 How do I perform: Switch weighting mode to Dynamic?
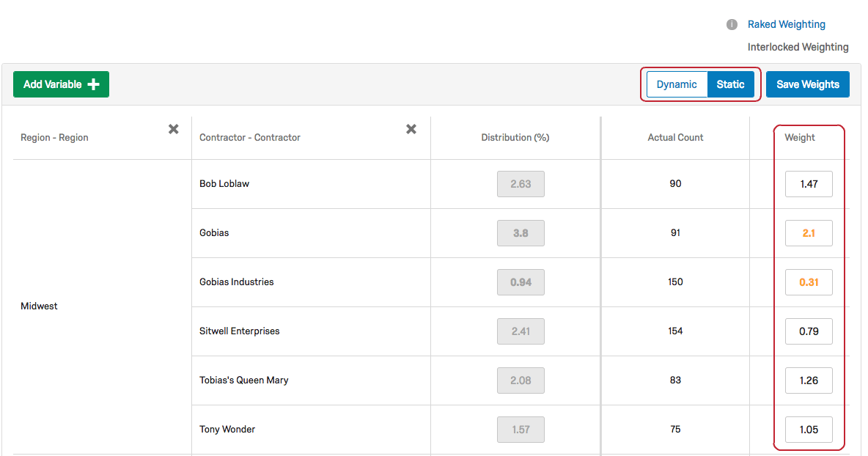tap(677, 84)
